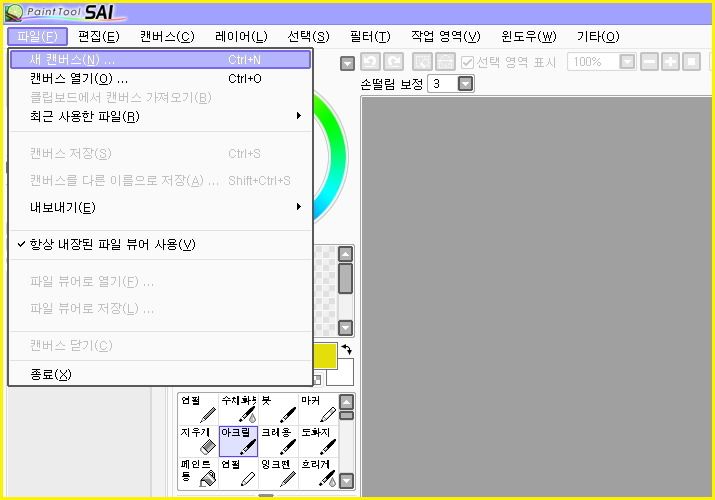This screenshot has height=500, width=715.
Task: Select the 흐리게 blur tool
Action: [318, 473]
